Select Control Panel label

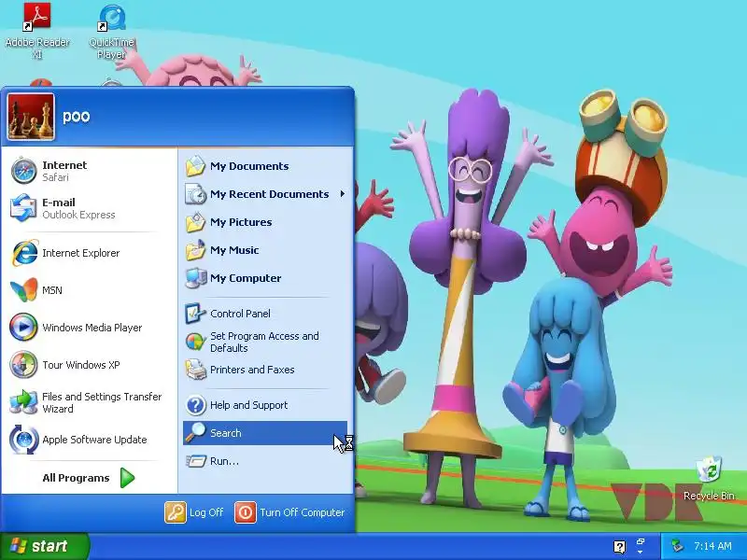(x=240, y=314)
